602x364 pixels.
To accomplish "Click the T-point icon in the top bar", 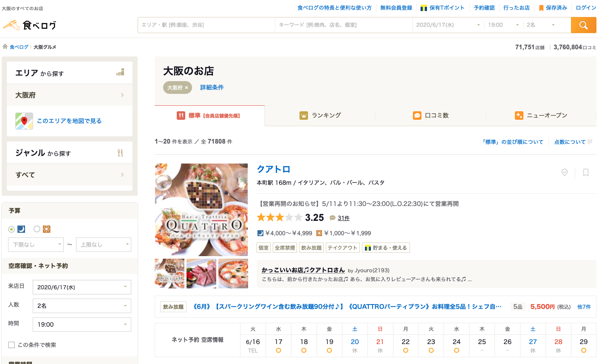I will [x=424, y=8].
